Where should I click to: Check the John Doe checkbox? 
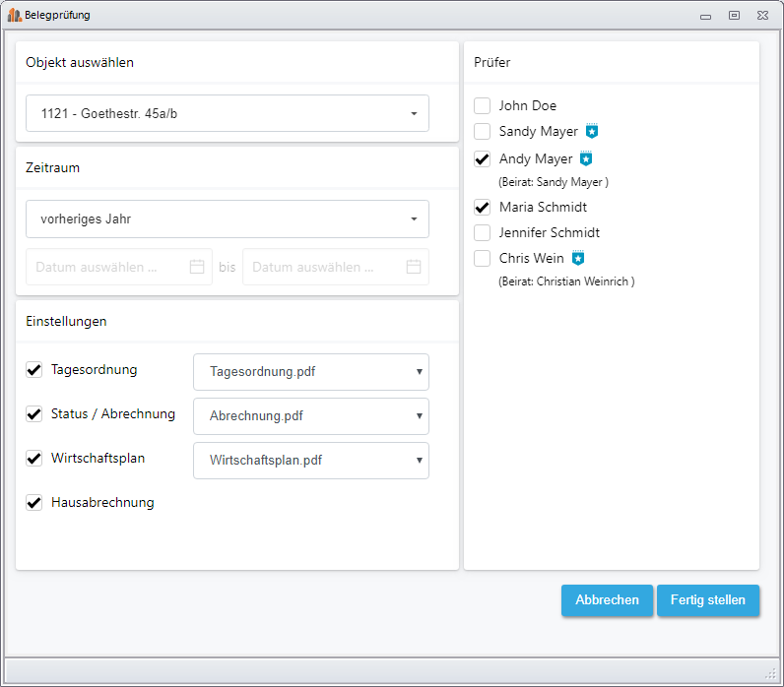pos(482,105)
